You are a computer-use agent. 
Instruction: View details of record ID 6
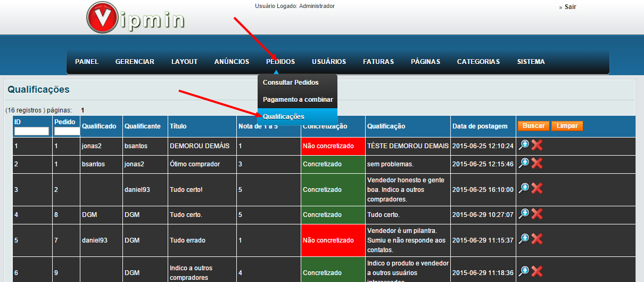[x=524, y=271]
